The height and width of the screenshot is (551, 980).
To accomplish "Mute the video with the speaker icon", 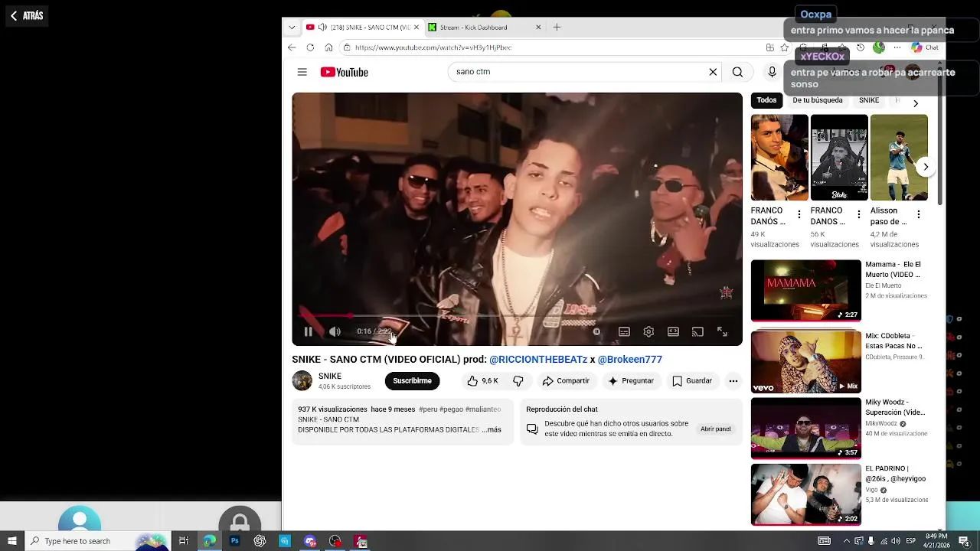I will point(335,331).
